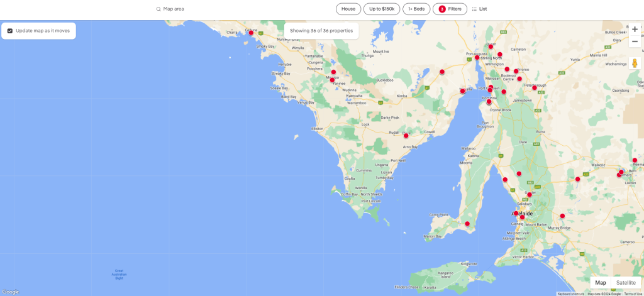Open the Up to $150k price filter
The height and width of the screenshot is (296, 644).
382,9
